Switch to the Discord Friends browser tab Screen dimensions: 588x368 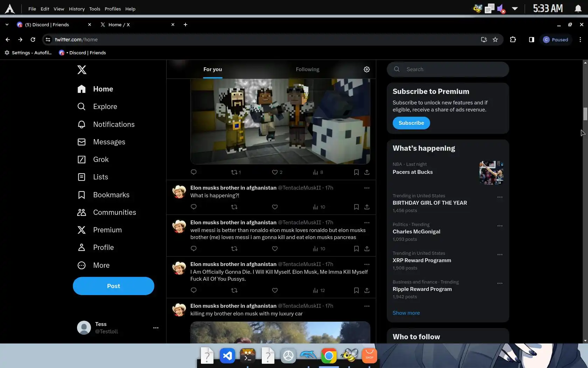[x=54, y=25]
